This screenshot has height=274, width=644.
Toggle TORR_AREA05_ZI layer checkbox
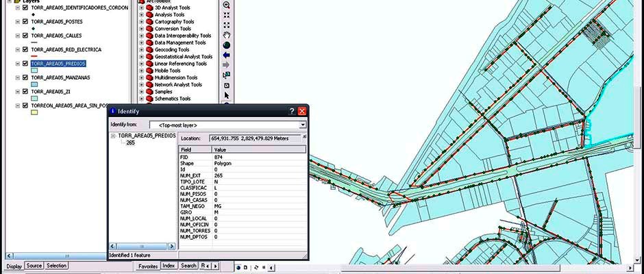click(25, 91)
